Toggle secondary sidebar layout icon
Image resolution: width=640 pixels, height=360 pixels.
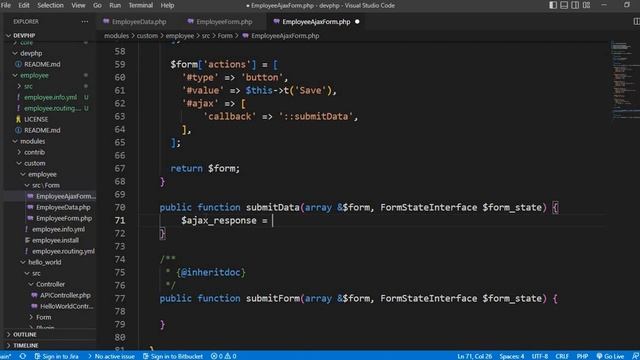(575, 5)
